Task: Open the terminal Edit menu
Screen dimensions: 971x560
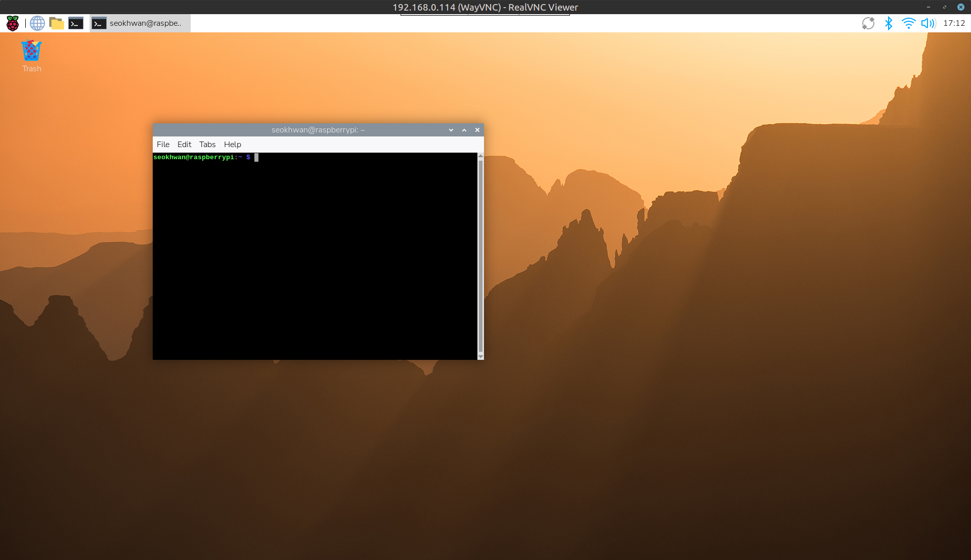Action: pos(184,145)
